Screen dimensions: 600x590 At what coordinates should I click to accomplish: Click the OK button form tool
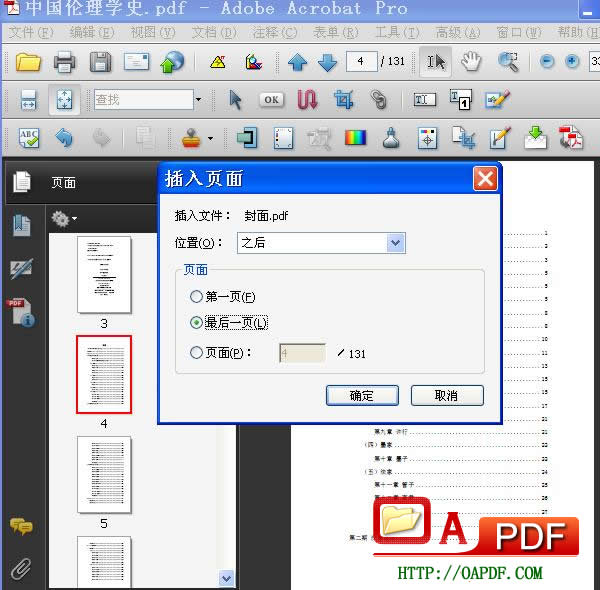272,100
